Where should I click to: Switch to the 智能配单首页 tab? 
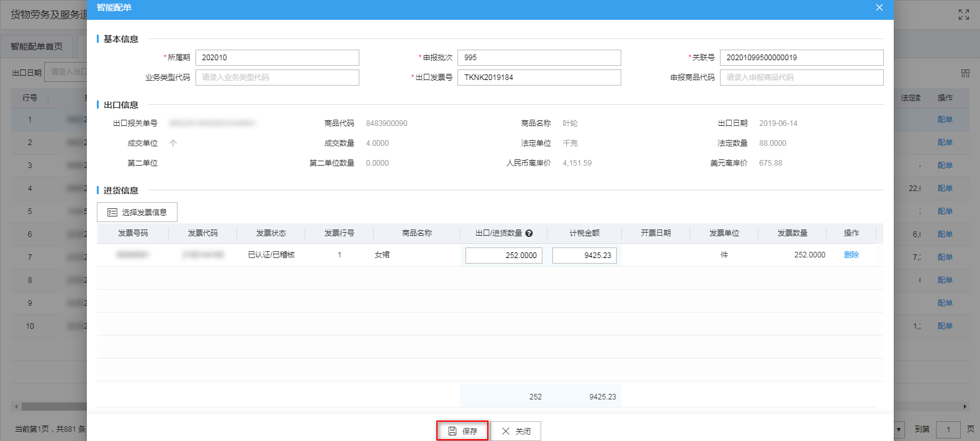click(37, 47)
